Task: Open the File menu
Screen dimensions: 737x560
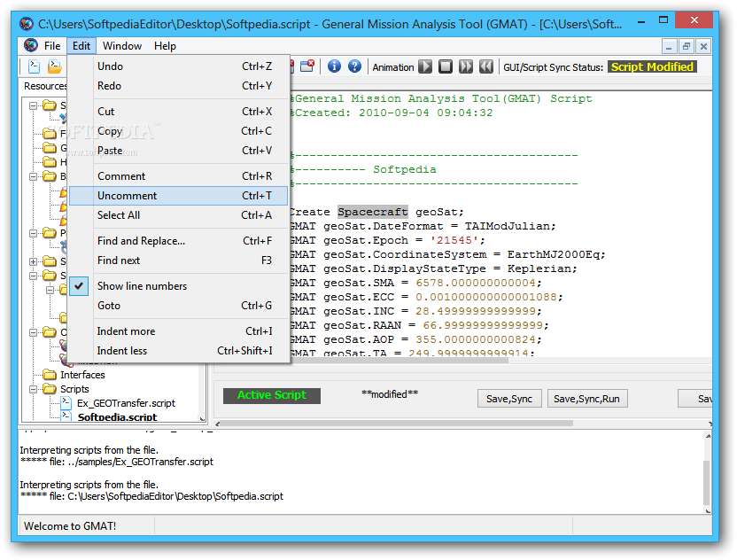Action: 52,46
